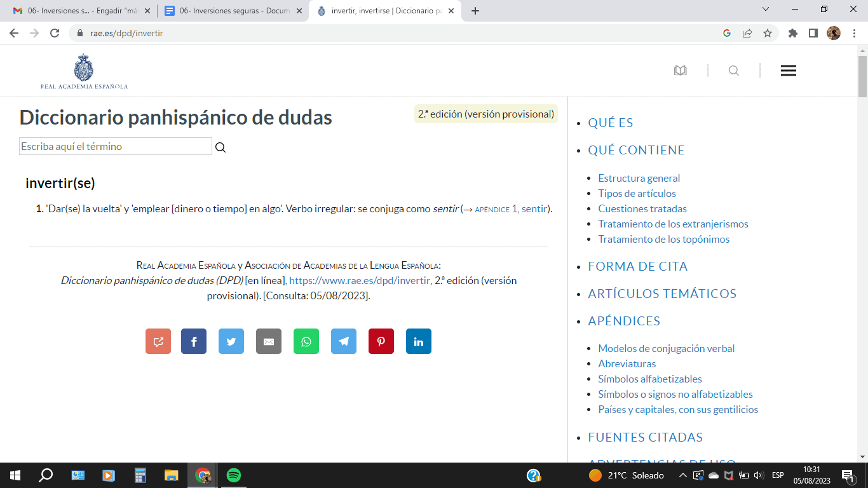The image size is (868, 488).
Task: Share the entry on Facebook
Action: click(194, 341)
